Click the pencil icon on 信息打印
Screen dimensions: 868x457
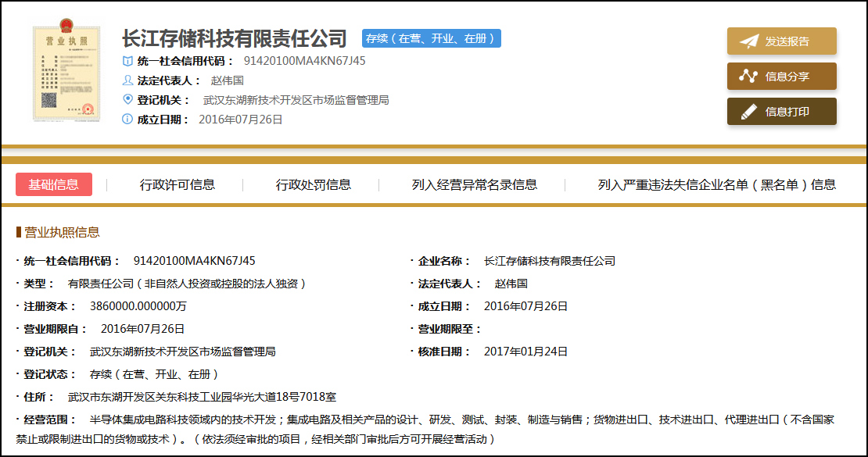tap(749, 112)
